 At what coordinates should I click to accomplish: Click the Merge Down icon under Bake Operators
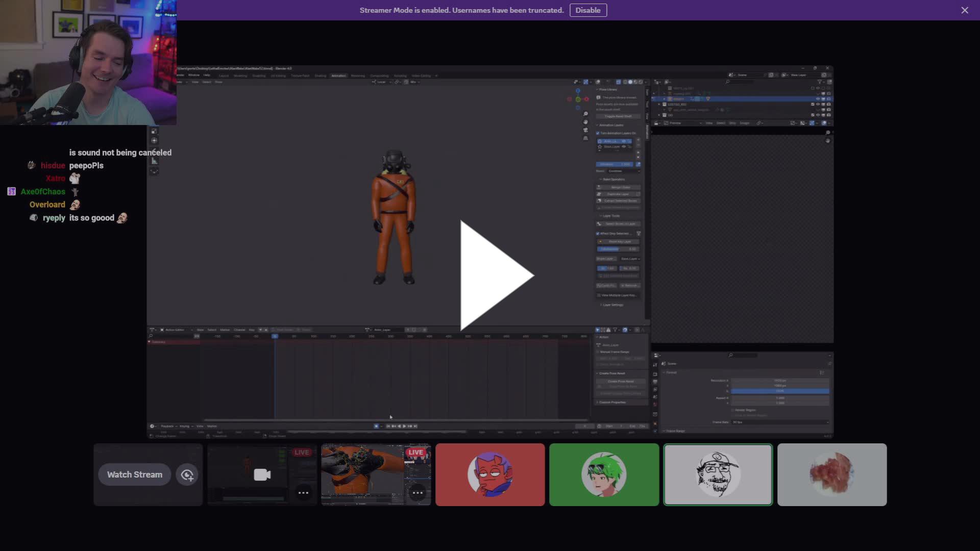pos(599,187)
